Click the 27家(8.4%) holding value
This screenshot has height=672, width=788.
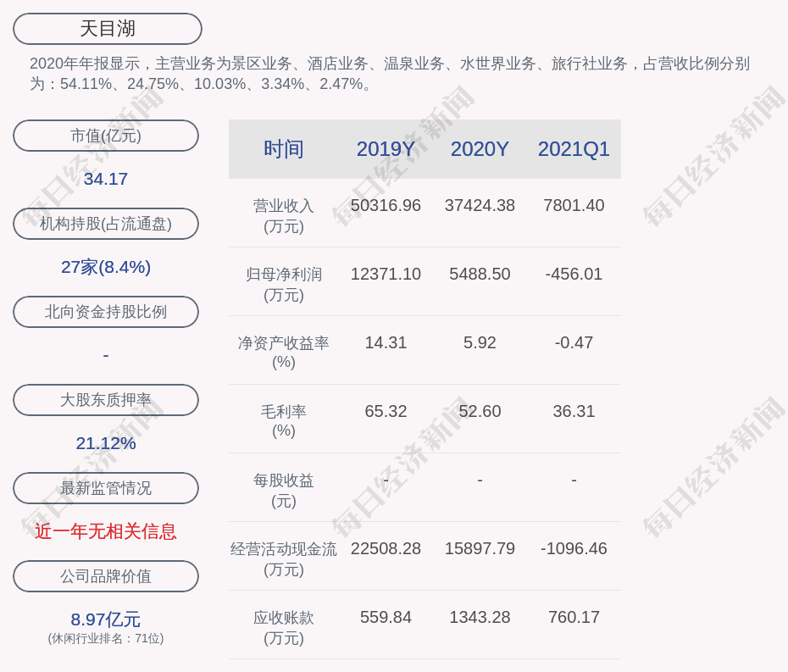(106, 267)
